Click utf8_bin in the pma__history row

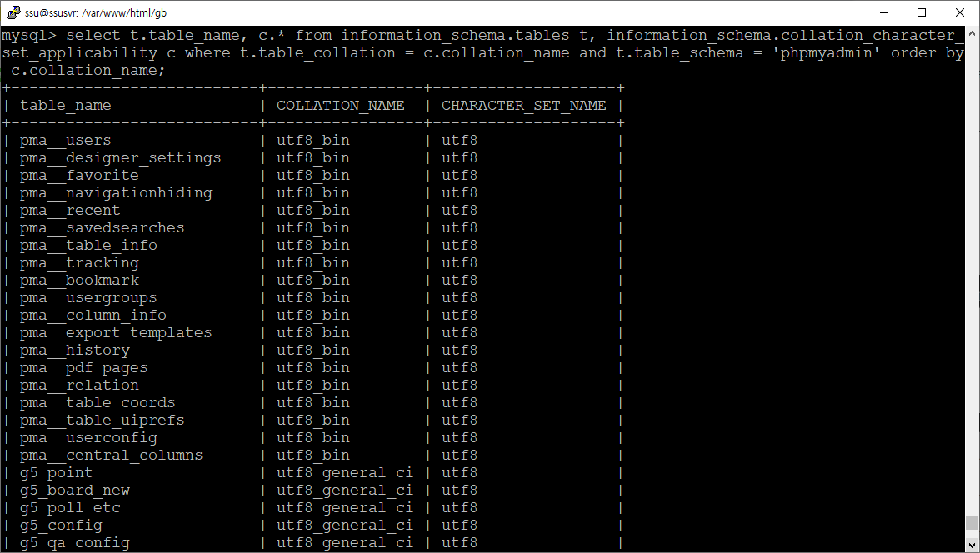coord(313,351)
